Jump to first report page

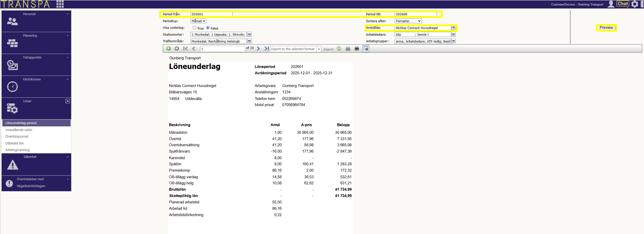[185, 49]
